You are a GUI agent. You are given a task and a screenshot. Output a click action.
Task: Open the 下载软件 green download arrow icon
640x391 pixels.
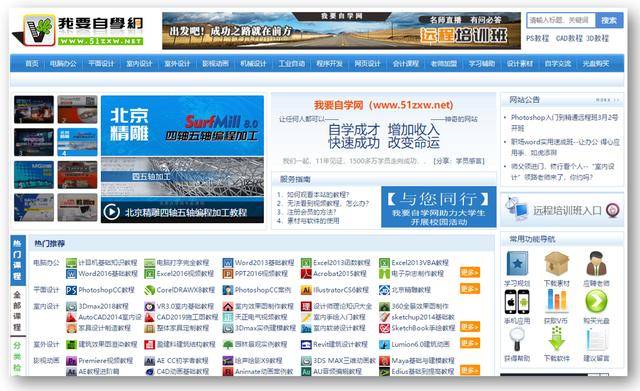pyautogui.click(x=556, y=339)
